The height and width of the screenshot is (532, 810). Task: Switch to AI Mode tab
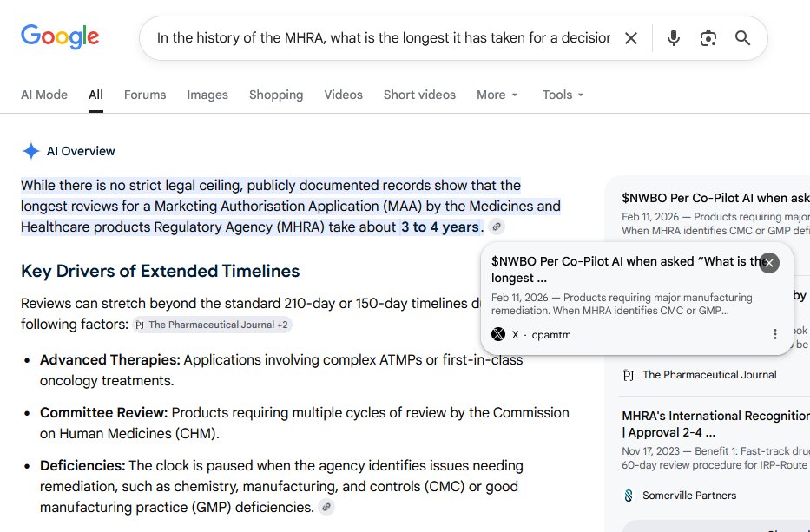coord(44,95)
